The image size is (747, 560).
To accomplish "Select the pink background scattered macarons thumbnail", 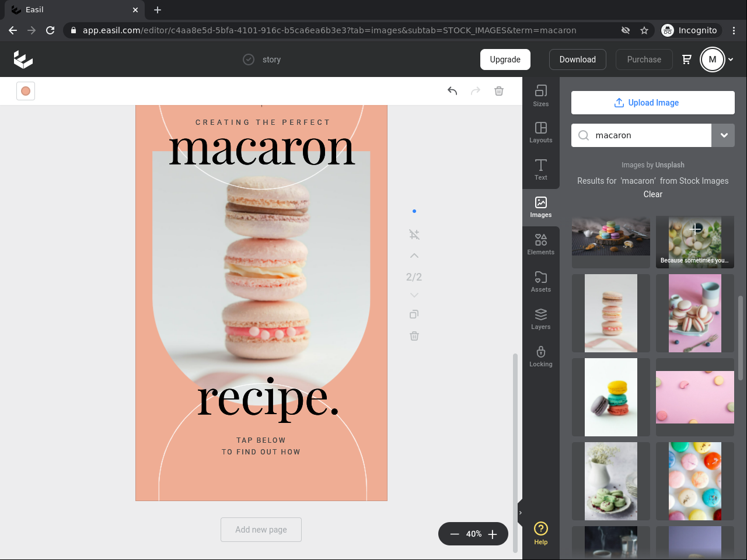I will pyautogui.click(x=695, y=397).
